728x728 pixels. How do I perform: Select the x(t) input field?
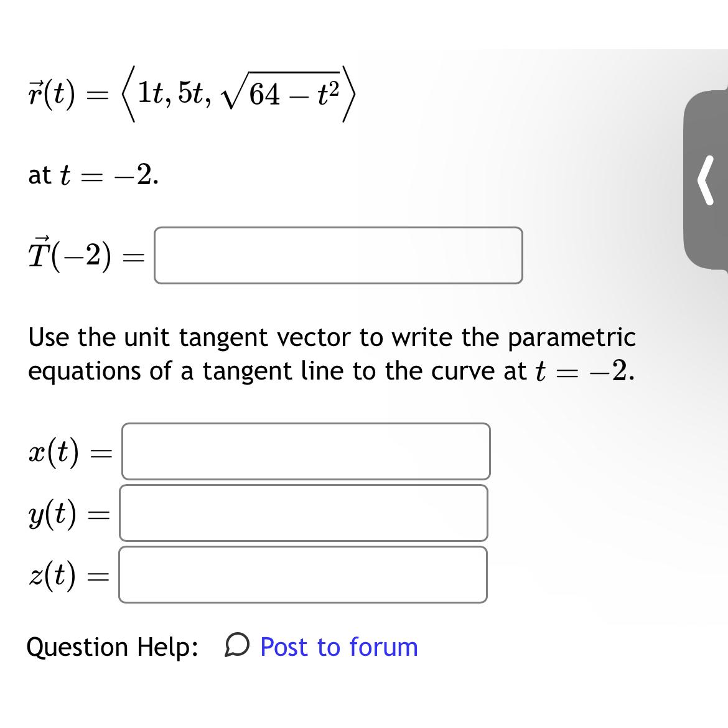pyautogui.click(x=305, y=451)
